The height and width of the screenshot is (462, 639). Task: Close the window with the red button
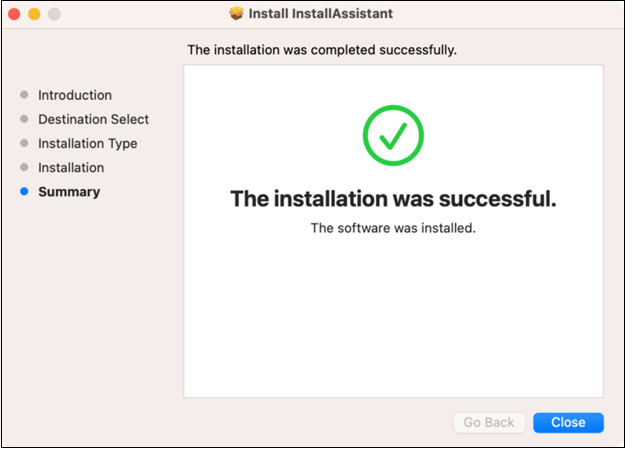[14, 15]
